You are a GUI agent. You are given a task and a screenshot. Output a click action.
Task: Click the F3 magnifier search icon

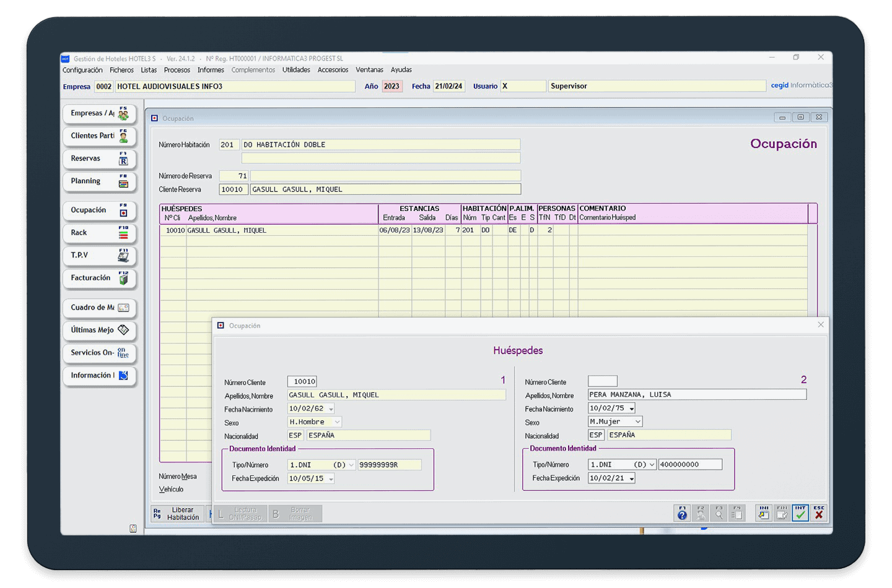point(719,513)
